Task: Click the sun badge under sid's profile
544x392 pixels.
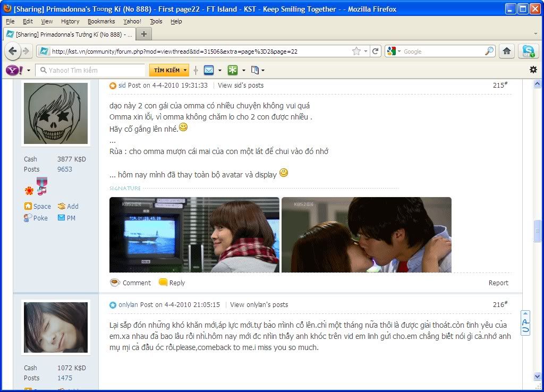Action: pos(29,191)
